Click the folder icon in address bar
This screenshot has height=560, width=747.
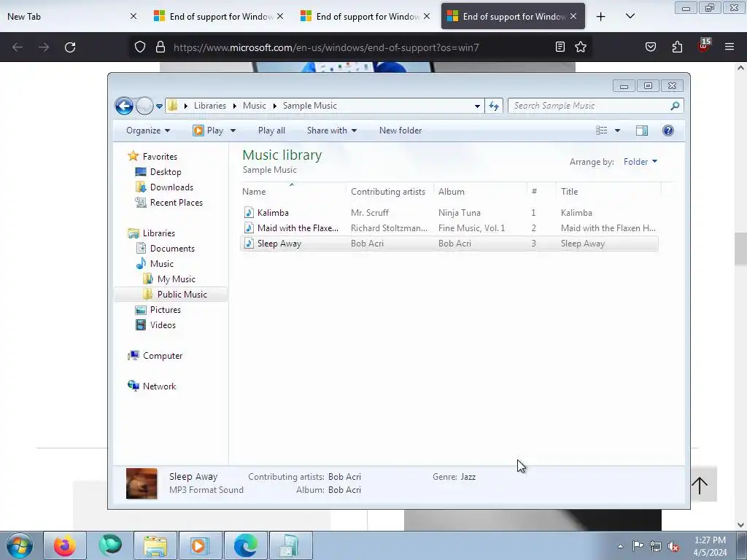[x=173, y=106]
